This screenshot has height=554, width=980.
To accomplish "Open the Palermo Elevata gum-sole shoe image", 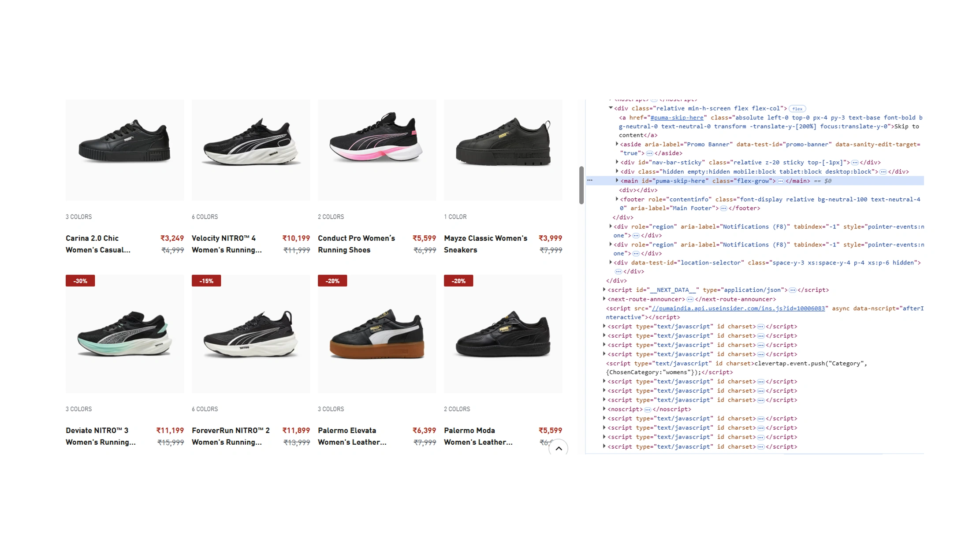I will (377, 334).
